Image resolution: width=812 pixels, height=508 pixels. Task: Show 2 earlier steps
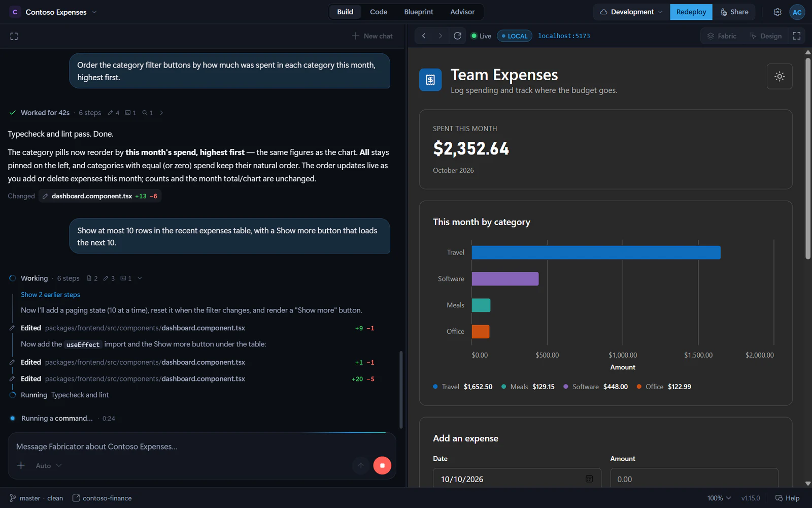pos(50,295)
